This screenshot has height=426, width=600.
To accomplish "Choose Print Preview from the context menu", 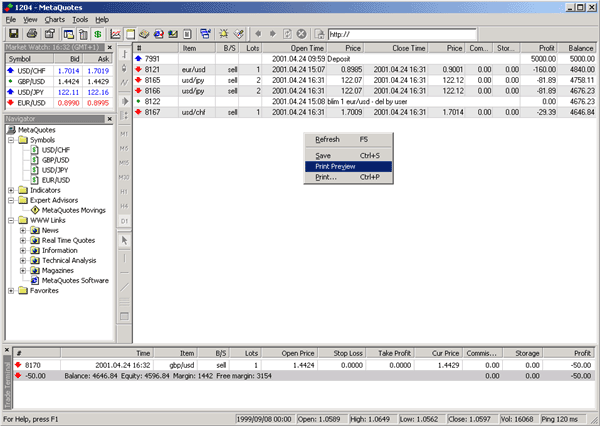I will pyautogui.click(x=348, y=166).
